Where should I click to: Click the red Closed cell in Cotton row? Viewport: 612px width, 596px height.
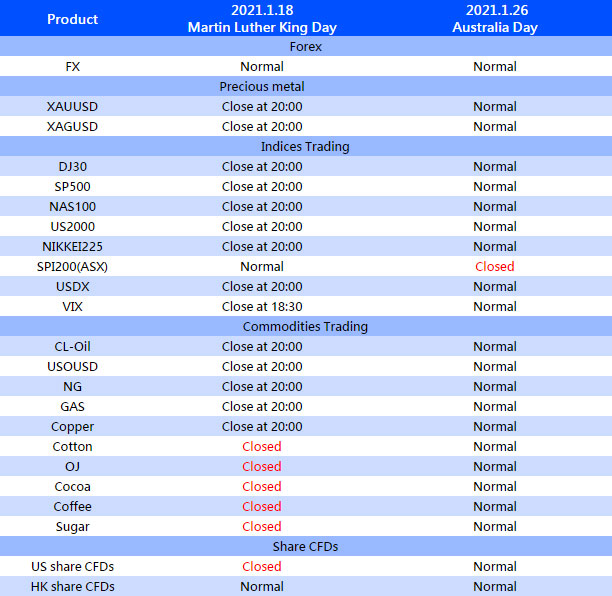pos(261,446)
